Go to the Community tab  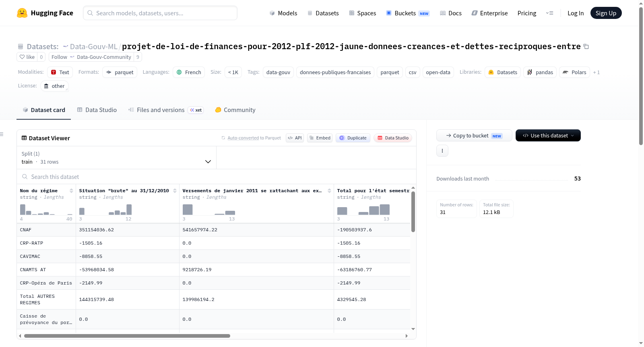click(x=235, y=110)
